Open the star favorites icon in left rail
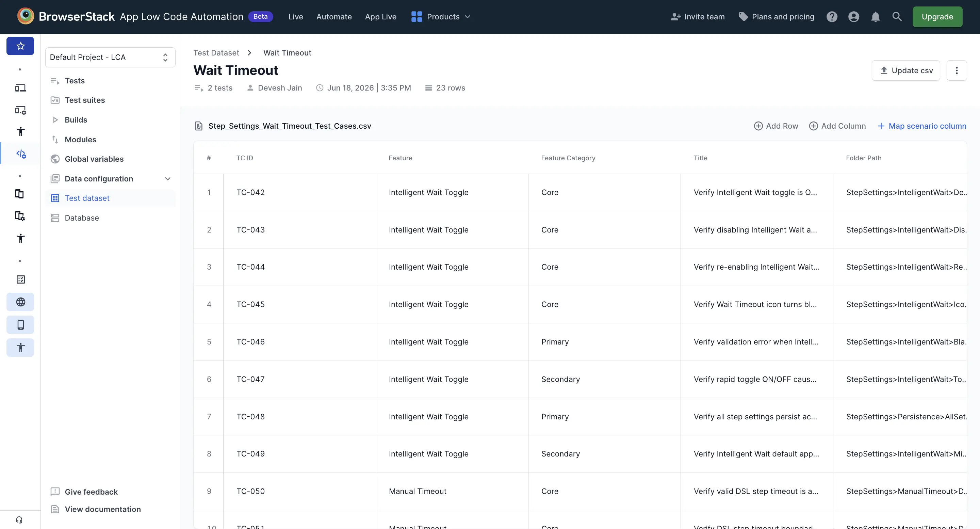Image resolution: width=980 pixels, height=529 pixels. (x=20, y=46)
